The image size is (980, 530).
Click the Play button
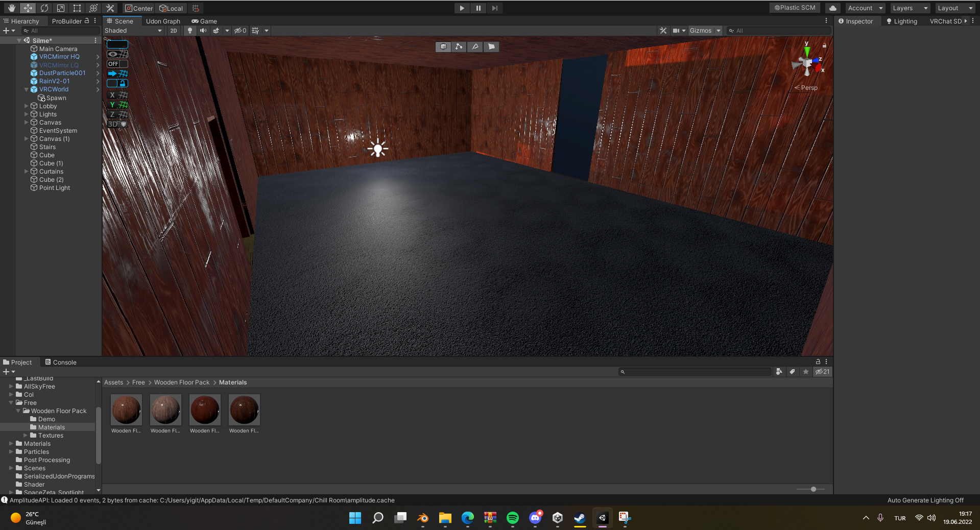[462, 8]
